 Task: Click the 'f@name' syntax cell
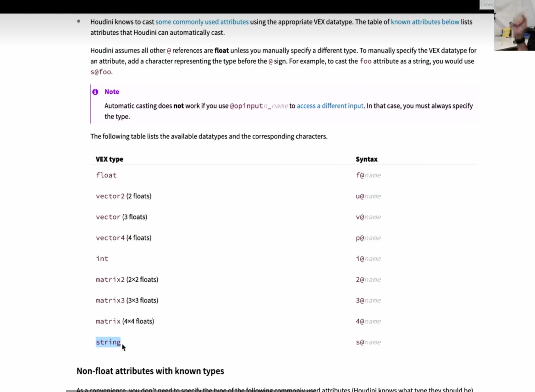pyautogui.click(x=368, y=175)
